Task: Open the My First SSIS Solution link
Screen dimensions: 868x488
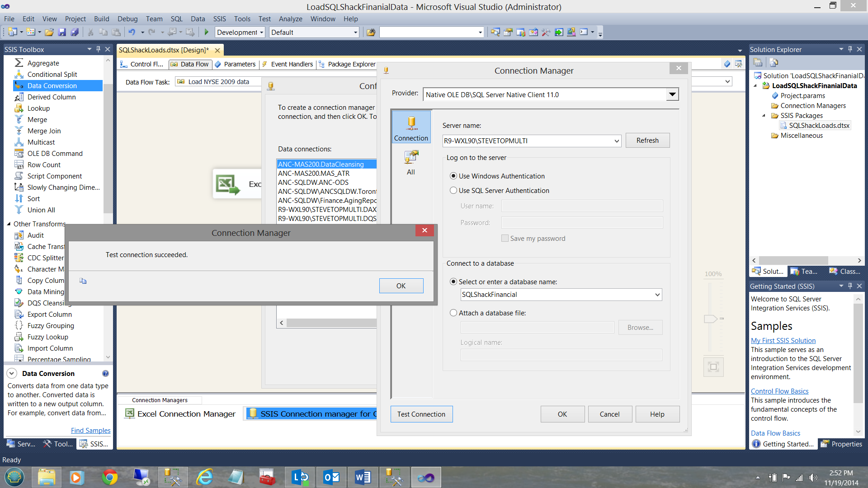Action: 783,341
